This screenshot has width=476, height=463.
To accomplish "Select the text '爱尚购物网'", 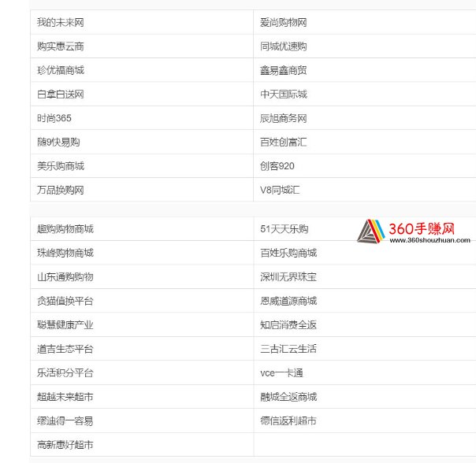I will click(x=283, y=22).
